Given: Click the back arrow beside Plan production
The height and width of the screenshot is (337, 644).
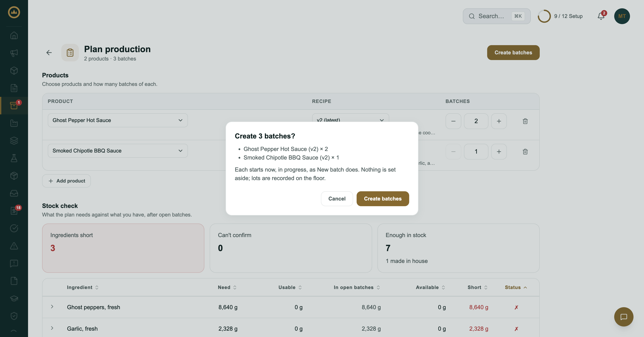Looking at the screenshot, I should [x=49, y=53].
